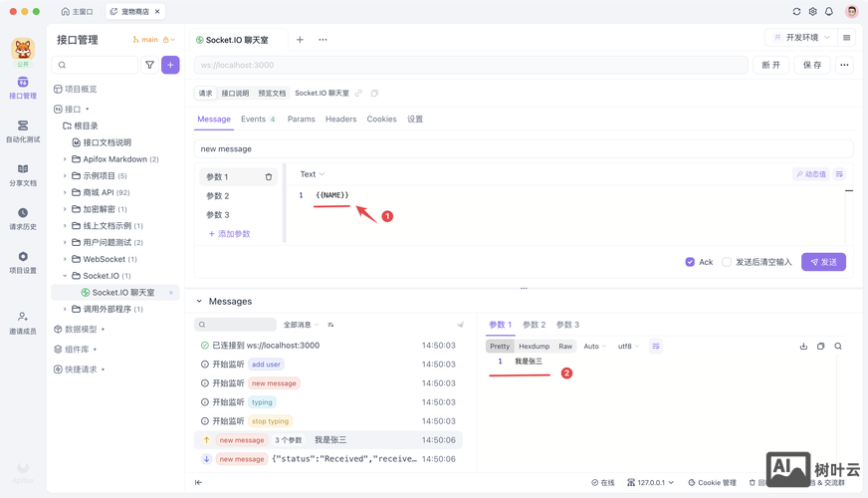Click the fox project avatar
Viewport: 868px width, 498px height.
[23, 49]
